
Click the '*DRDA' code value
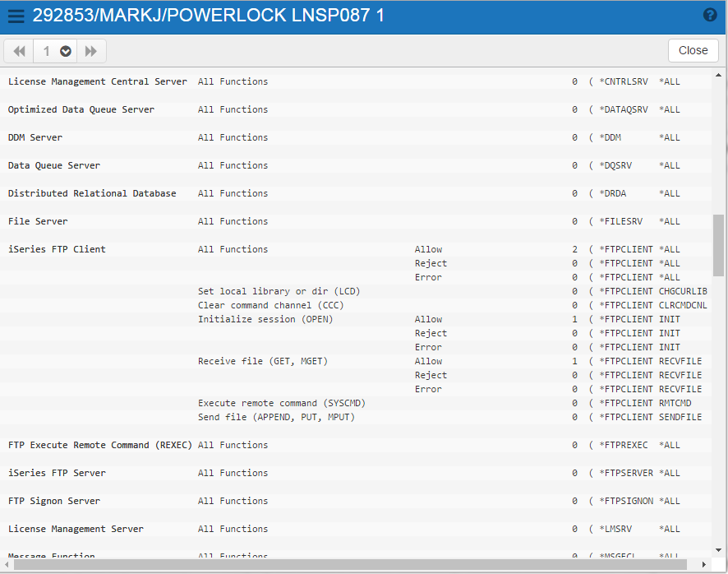point(613,193)
